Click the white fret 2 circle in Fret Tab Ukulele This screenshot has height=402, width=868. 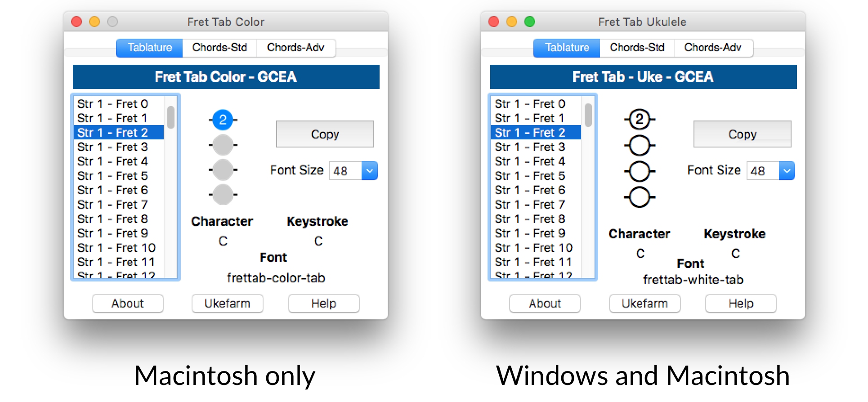tap(640, 120)
